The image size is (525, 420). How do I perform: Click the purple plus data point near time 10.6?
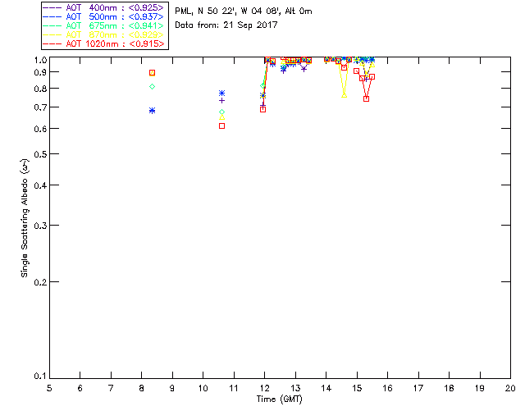tap(221, 100)
